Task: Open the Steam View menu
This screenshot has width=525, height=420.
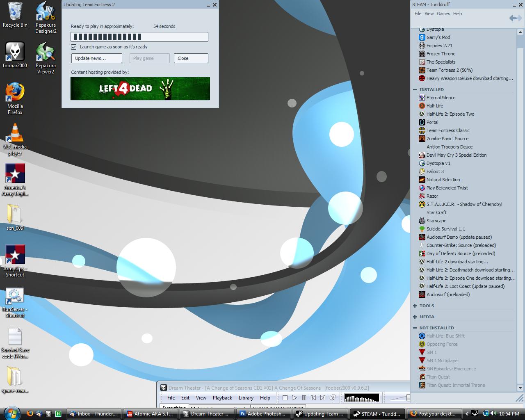Action: [429, 14]
